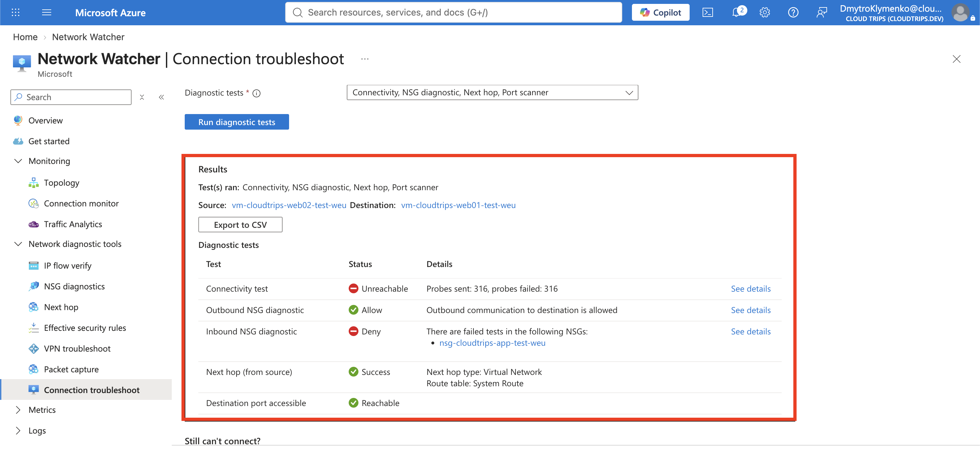The image size is (980, 453).
Task: Open source vm-cloudtrips-web02-test-weu link
Action: point(289,205)
